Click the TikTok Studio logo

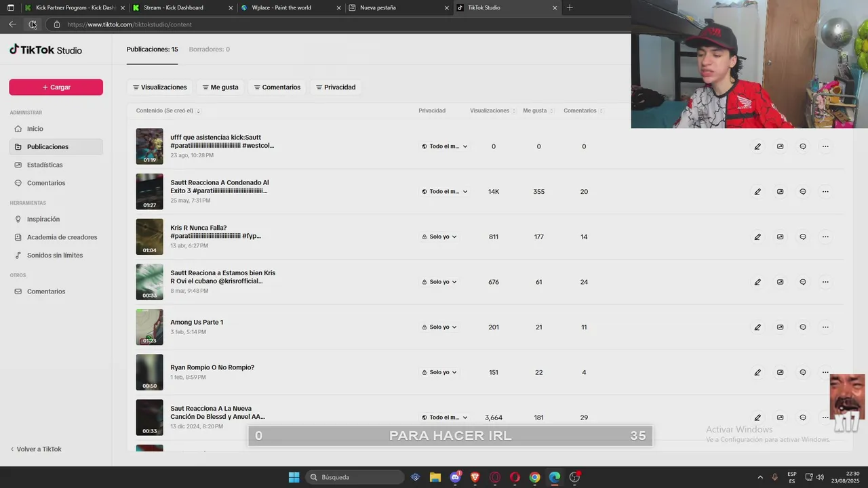pyautogui.click(x=45, y=49)
